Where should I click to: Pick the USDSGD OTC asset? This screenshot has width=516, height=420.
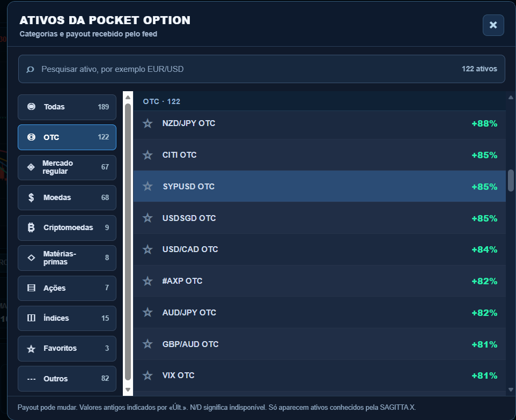(319, 218)
